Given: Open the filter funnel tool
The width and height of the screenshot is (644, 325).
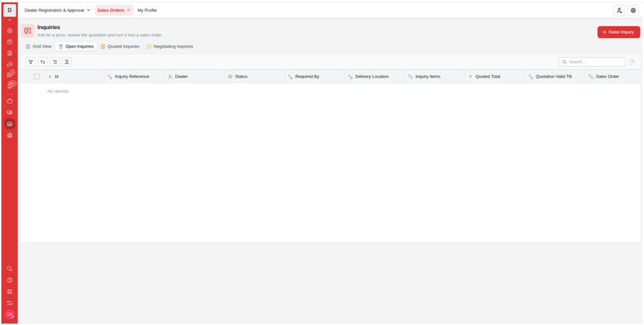Looking at the screenshot, I should coord(31,62).
